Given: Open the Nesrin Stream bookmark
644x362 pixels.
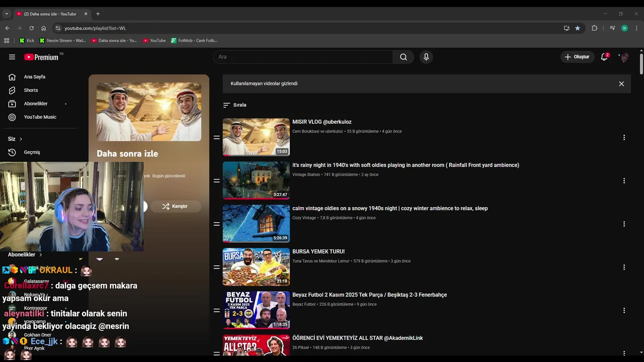Looking at the screenshot, I should [x=63, y=40].
